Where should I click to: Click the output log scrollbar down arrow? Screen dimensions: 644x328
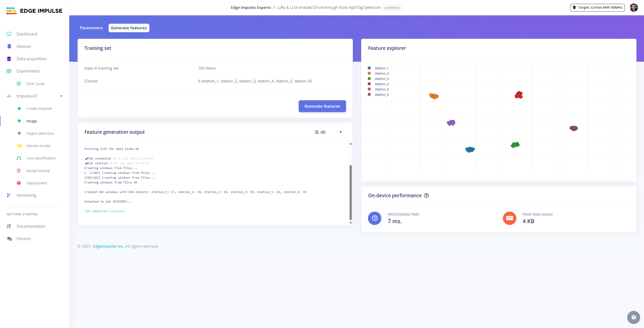click(351, 223)
